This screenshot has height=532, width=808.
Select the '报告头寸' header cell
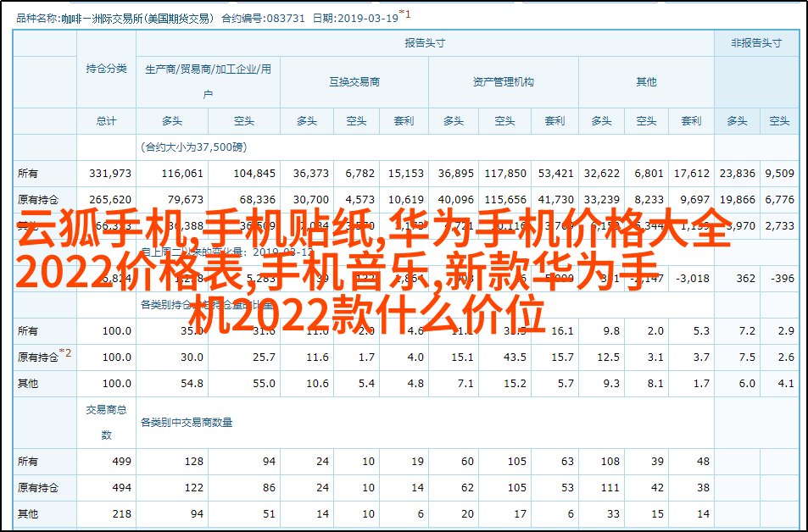point(425,43)
